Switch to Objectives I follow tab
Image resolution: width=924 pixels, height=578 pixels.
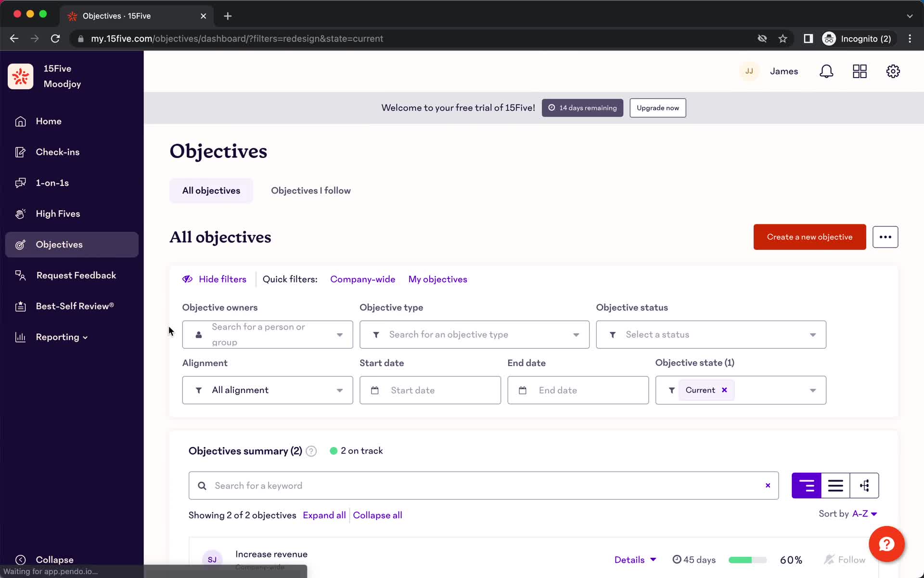coord(311,190)
